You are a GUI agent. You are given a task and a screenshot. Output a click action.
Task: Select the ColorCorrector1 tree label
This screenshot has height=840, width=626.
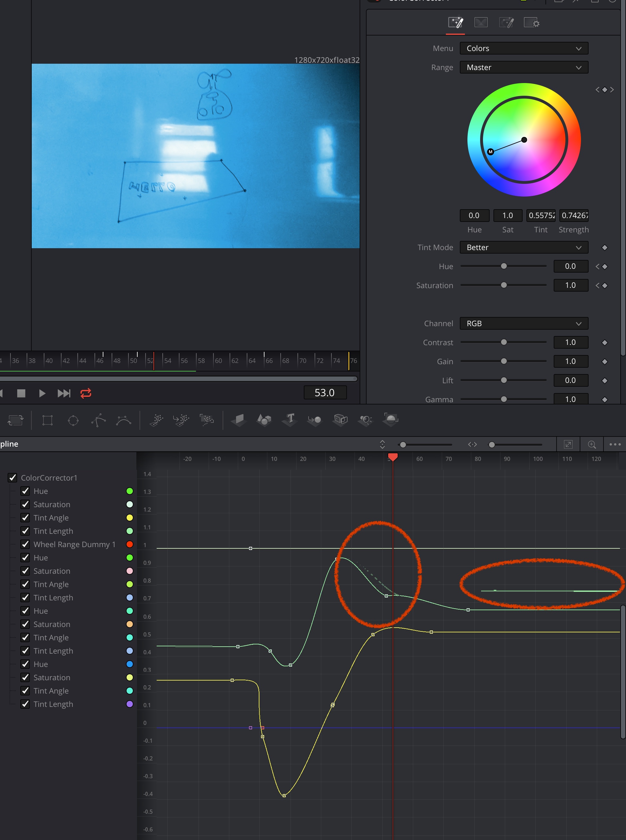point(49,478)
